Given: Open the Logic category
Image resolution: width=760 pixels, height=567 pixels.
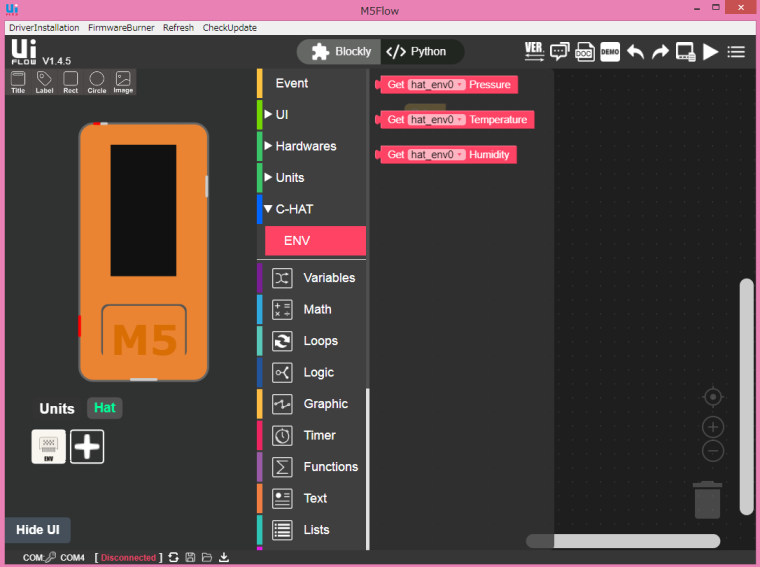Looking at the screenshot, I should click(x=311, y=372).
